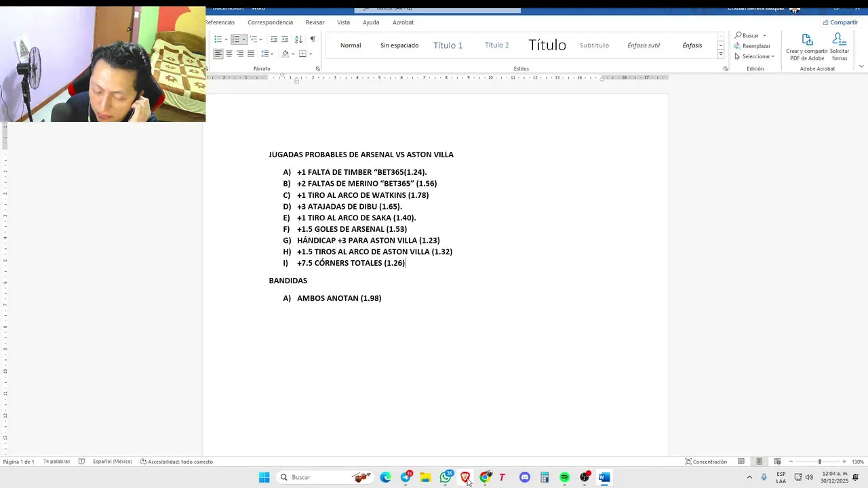Screen dimensions: 868x488
Task: Toggle left text alignment
Action: 218,54
